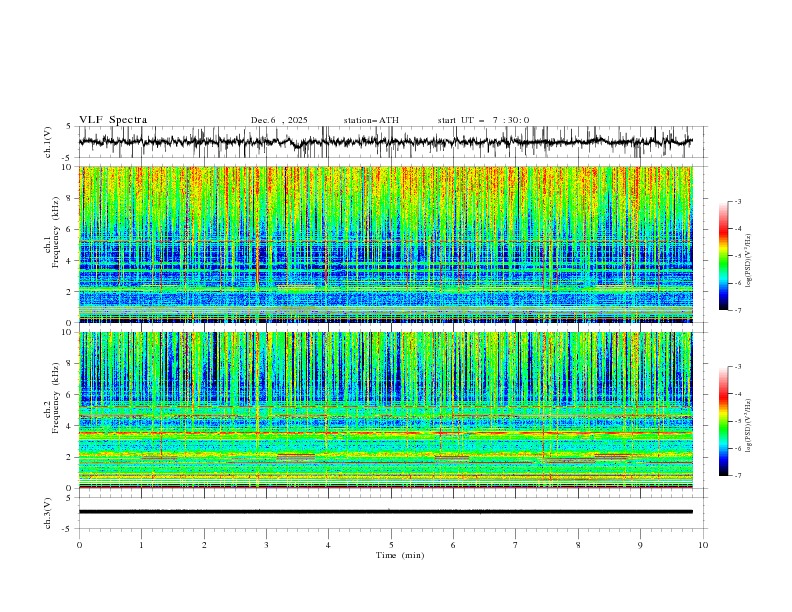Screen dimensions: 792x612
Task: Click the ch.2 color bar "-3" tick label
Action: point(737,367)
